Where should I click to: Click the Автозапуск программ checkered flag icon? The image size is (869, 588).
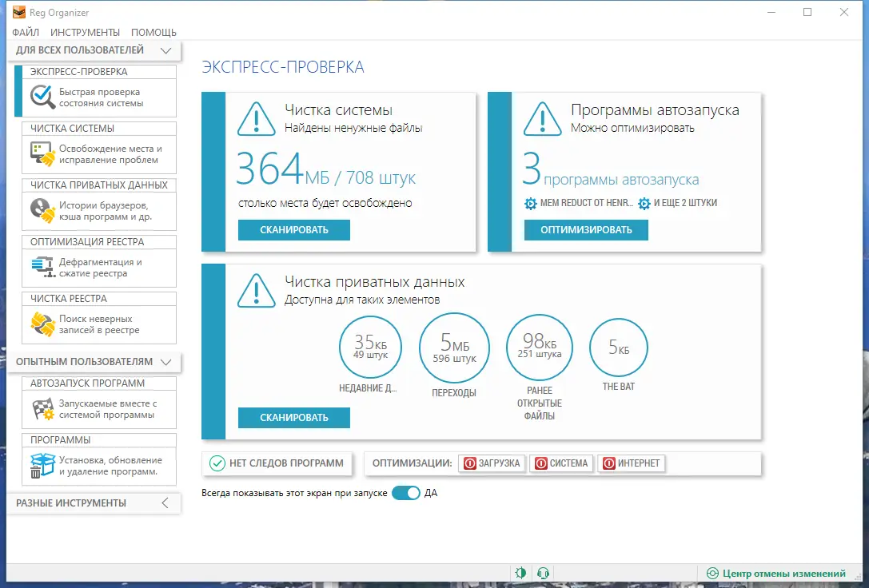coord(42,408)
